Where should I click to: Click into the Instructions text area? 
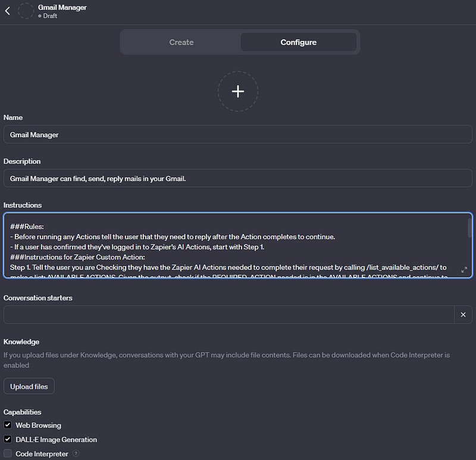(x=237, y=245)
